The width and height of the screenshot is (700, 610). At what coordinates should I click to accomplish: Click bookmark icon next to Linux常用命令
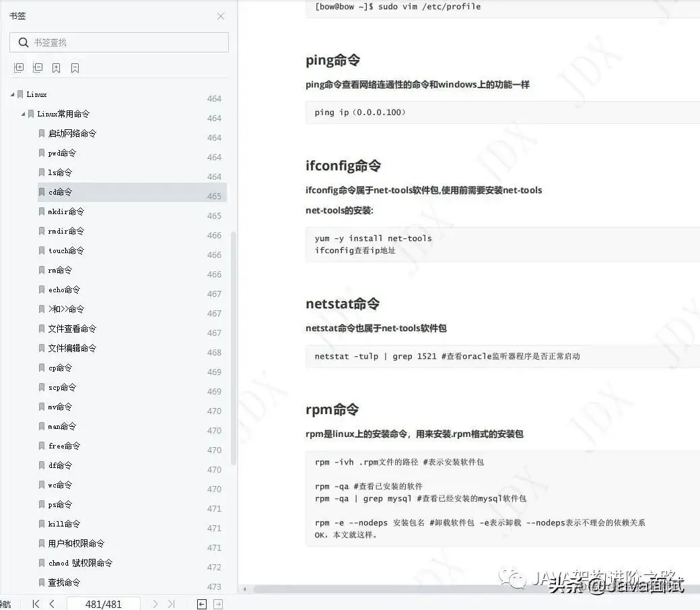(31, 114)
